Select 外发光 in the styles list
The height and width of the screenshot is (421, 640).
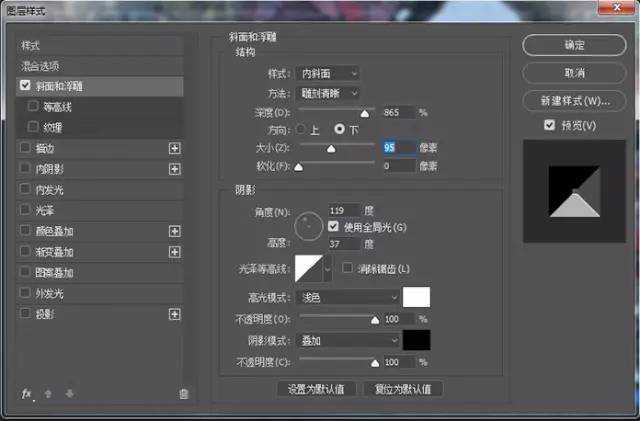pos(50,293)
